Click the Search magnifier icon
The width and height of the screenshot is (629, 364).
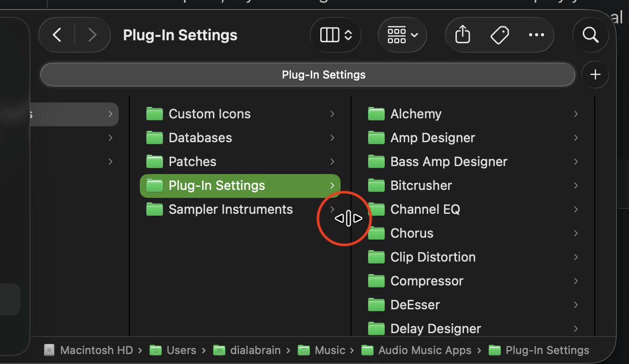pyautogui.click(x=590, y=35)
